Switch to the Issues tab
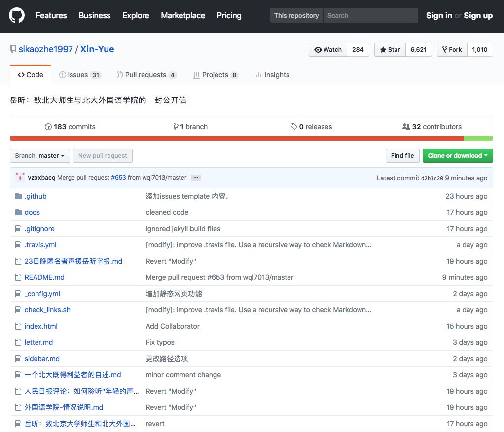Screen dimensions: 504x432 point(80,75)
